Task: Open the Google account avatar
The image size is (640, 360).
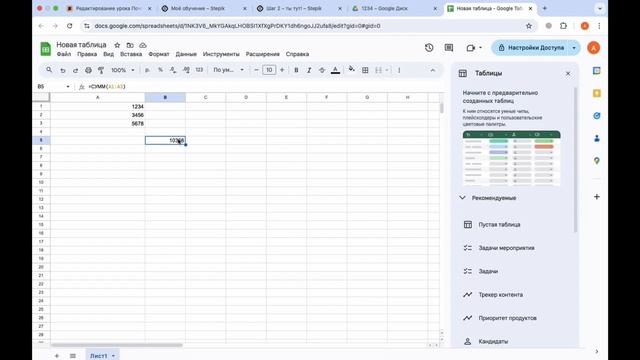Action: pos(593,48)
